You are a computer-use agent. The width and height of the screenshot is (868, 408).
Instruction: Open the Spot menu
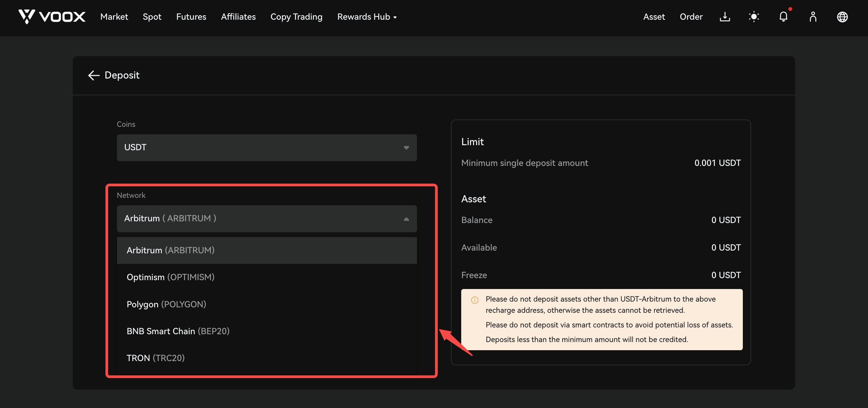click(152, 17)
